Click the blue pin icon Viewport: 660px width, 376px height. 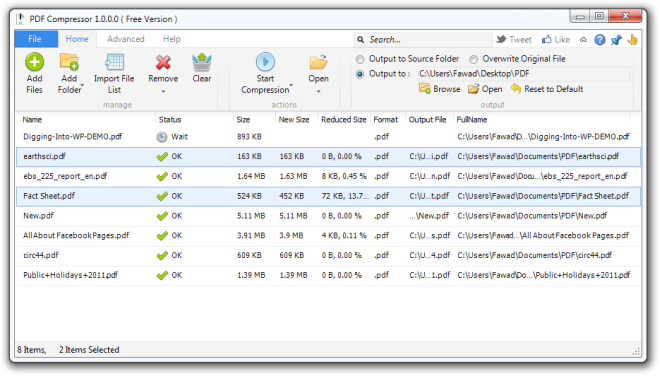point(616,40)
